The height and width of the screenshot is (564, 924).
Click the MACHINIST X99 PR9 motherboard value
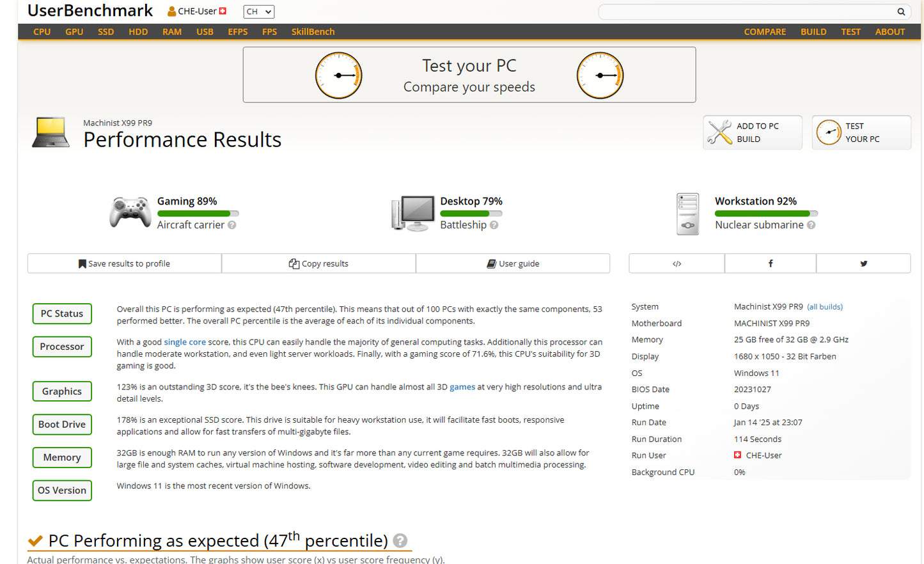772,324
